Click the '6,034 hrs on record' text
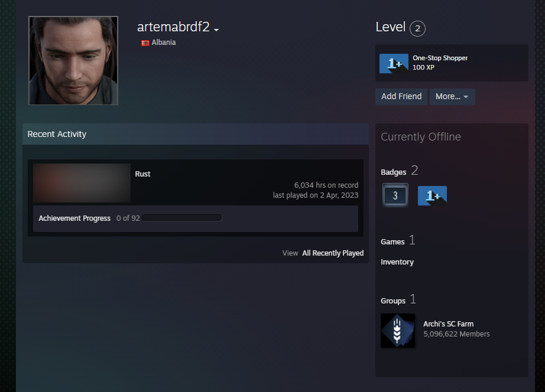545x392 pixels. (326, 185)
